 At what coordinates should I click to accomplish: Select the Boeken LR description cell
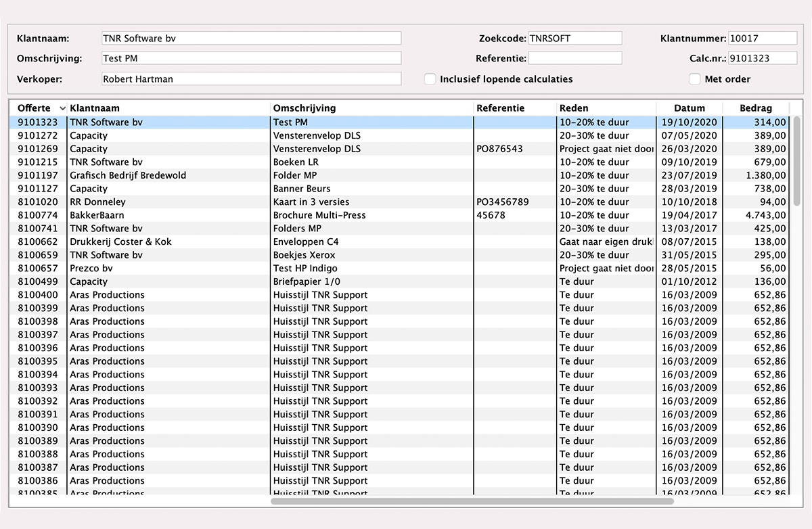pyautogui.click(x=296, y=162)
